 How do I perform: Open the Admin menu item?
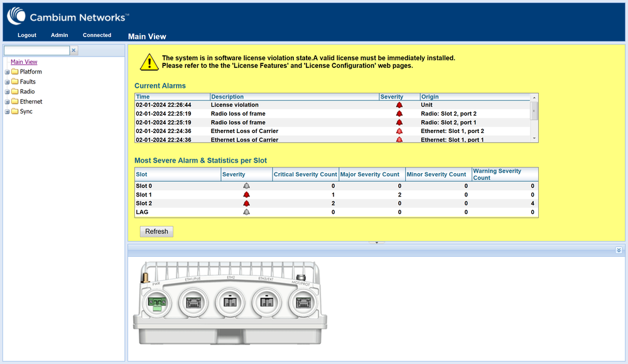click(60, 35)
